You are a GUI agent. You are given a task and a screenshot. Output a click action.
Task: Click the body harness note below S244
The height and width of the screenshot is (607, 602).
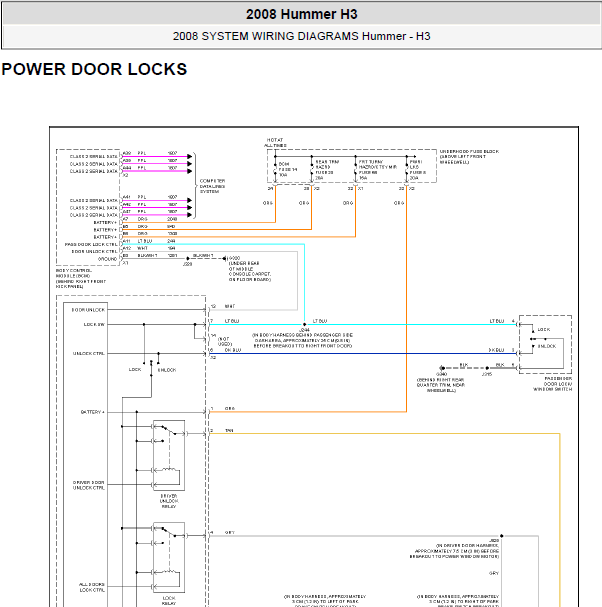pyautogui.click(x=302, y=340)
